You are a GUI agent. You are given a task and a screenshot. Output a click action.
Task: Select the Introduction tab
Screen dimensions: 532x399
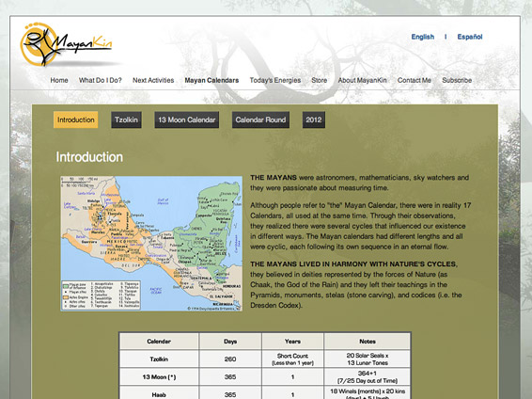[x=75, y=120]
